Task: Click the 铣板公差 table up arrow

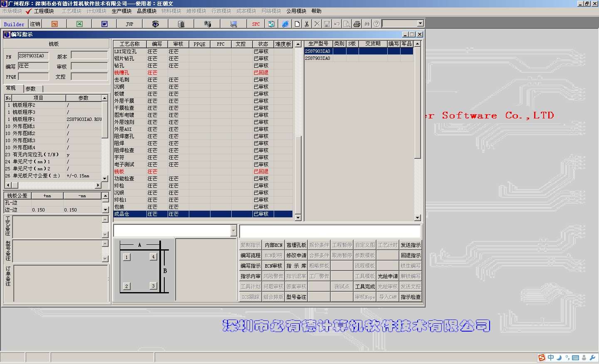Action: [x=105, y=196]
